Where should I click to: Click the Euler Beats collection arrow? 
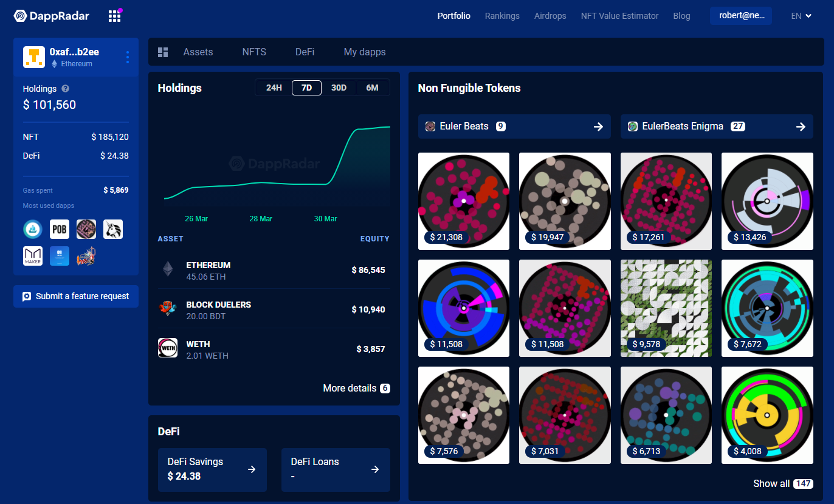pos(598,126)
